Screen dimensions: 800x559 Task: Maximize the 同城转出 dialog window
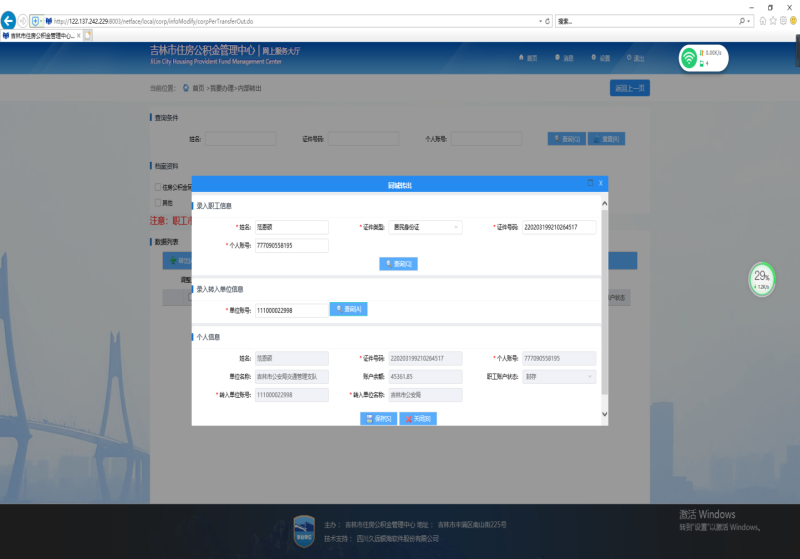point(590,184)
